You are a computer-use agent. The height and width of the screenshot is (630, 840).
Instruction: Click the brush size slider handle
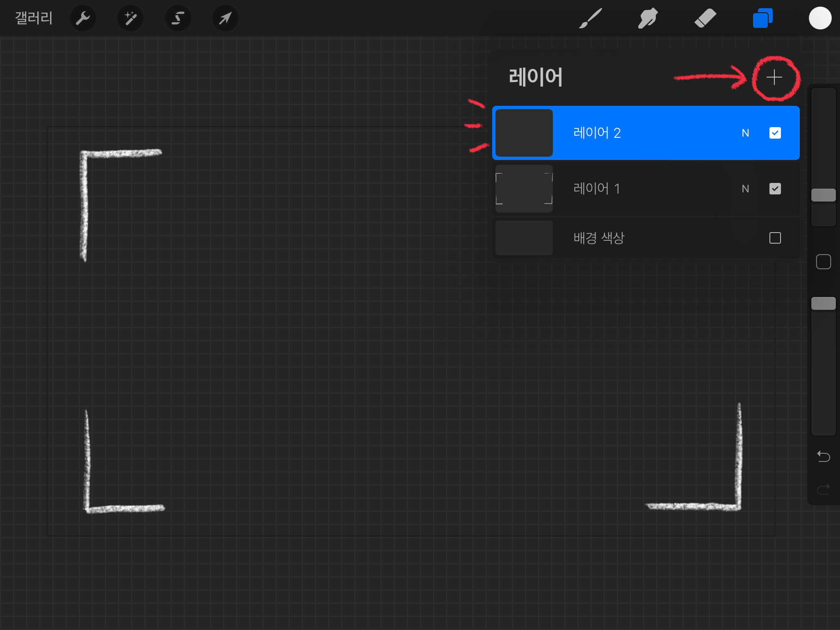[823, 195]
